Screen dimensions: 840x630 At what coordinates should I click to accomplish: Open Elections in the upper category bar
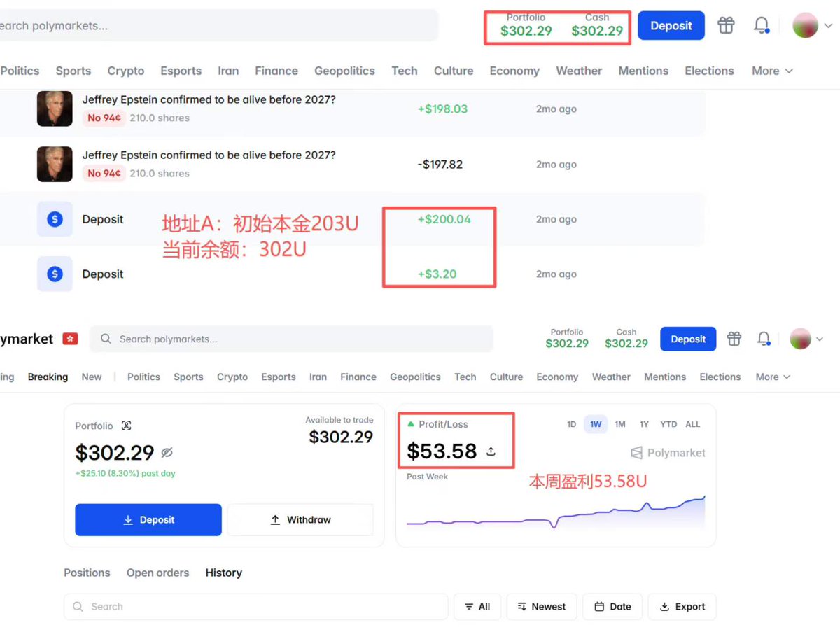(709, 71)
